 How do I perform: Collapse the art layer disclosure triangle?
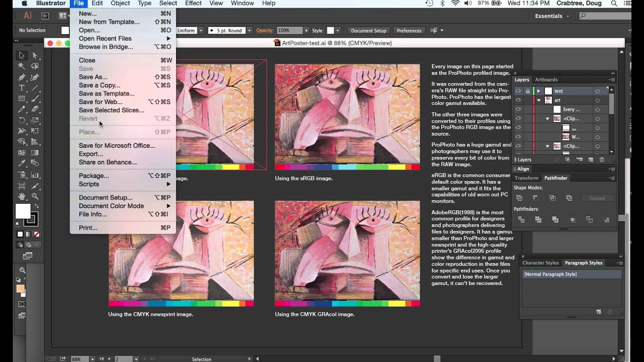click(538, 100)
